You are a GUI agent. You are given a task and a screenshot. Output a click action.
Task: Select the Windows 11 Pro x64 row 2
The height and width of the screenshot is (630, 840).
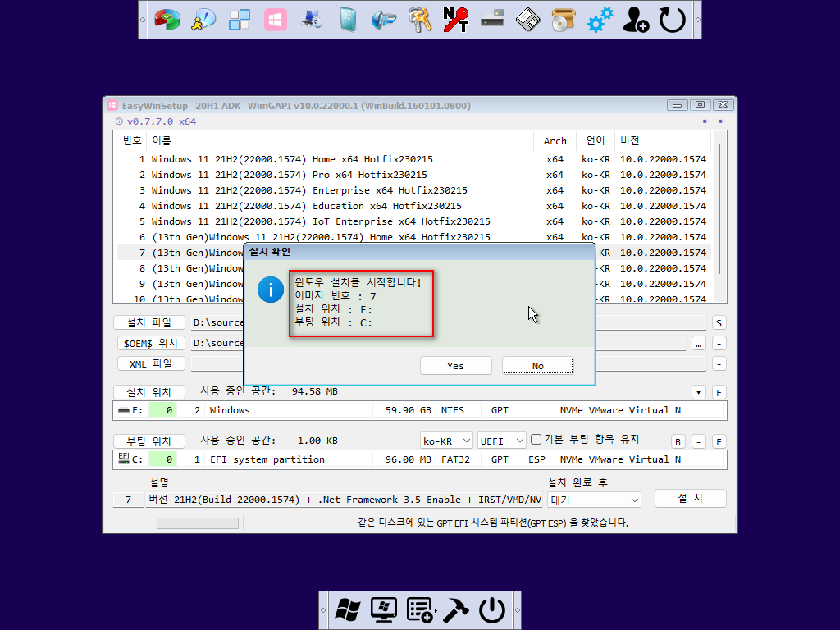click(414, 175)
